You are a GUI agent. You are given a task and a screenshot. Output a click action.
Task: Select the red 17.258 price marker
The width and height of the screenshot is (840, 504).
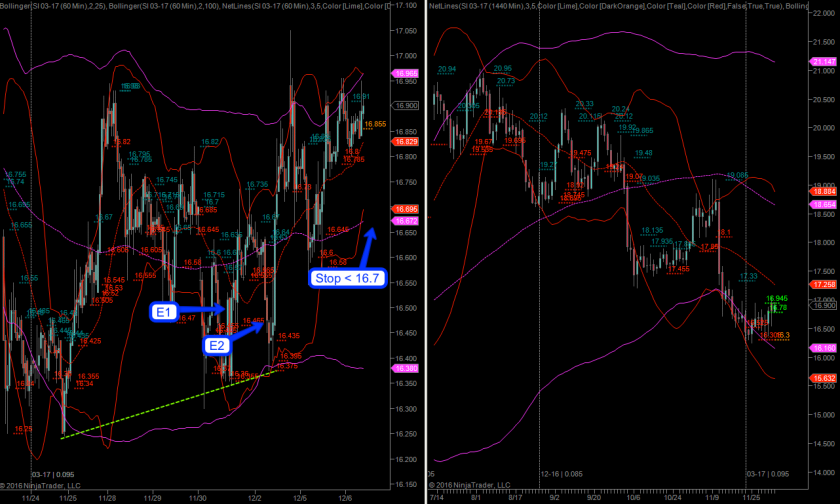tap(823, 284)
